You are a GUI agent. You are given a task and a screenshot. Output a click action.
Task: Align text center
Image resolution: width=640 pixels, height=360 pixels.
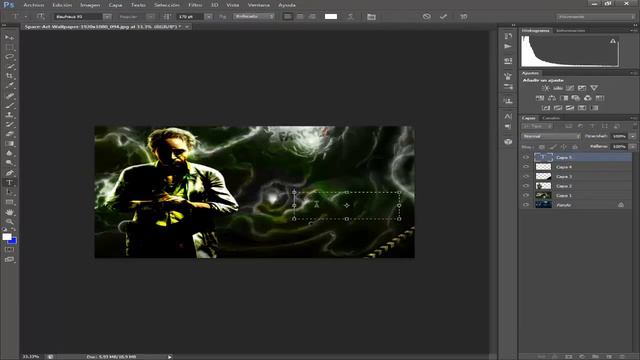pos(300,17)
